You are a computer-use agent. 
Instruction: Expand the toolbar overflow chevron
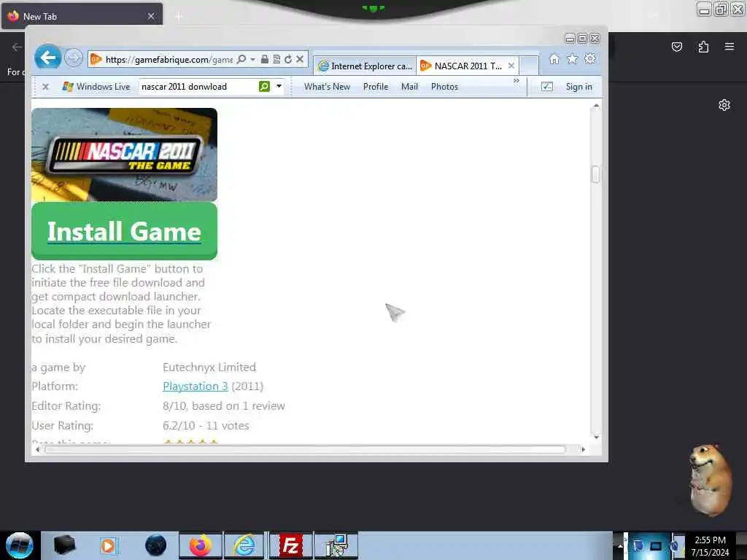pos(516,81)
